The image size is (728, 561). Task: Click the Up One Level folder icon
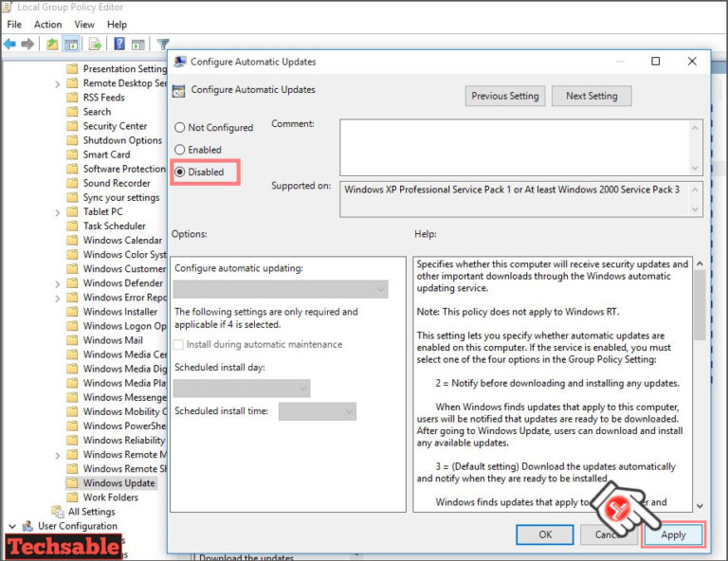(x=52, y=44)
